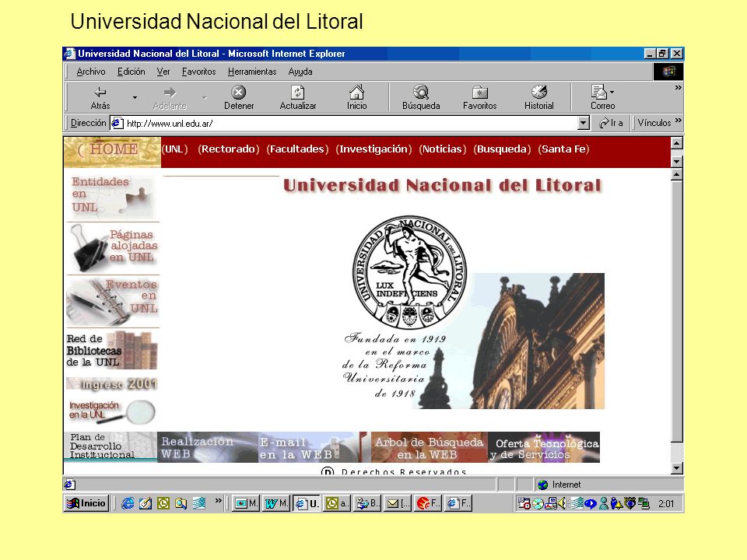Viewport: 747px width, 560px height.
Task: Open Eventos en UNL sidebar image
Action: pyautogui.click(x=112, y=302)
